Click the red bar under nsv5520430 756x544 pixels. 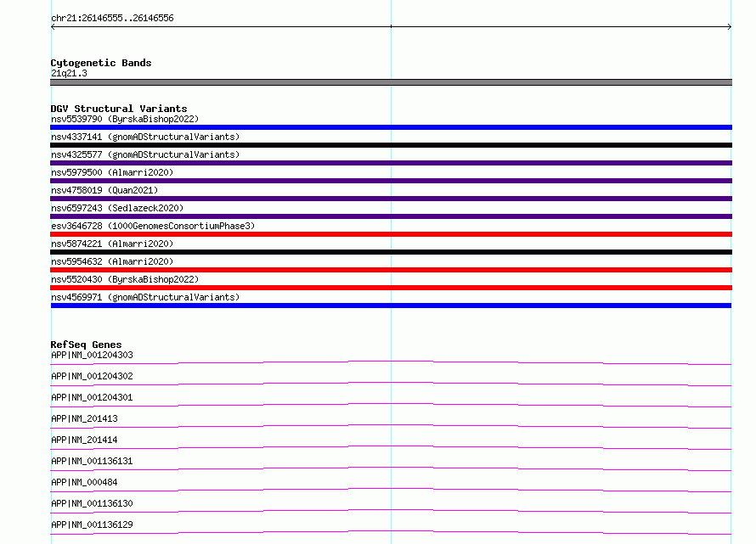pos(391,288)
